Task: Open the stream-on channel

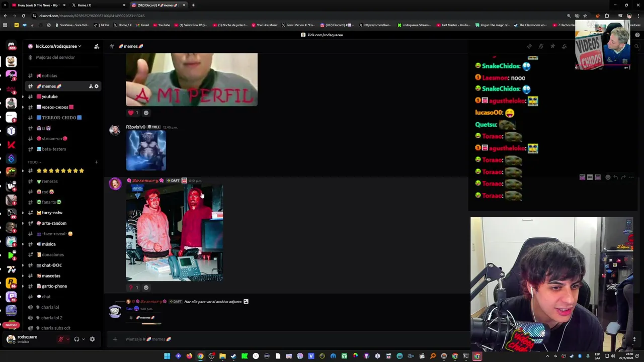Action: pyautogui.click(x=52, y=139)
